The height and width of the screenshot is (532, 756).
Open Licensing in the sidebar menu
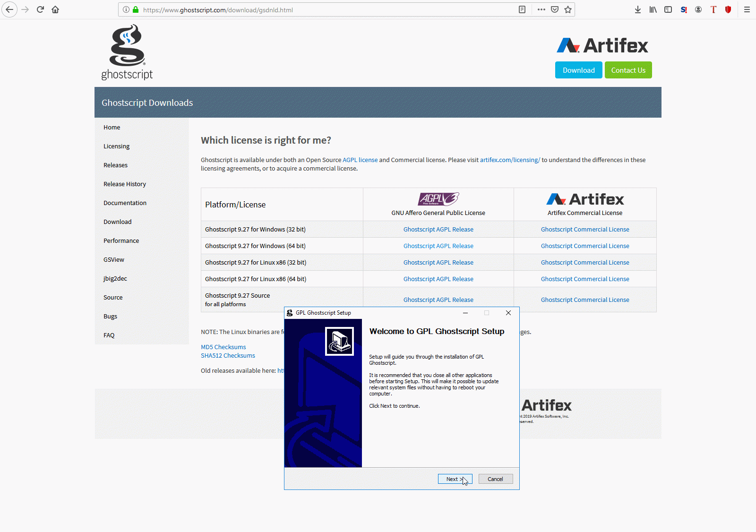tap(117, 146)
